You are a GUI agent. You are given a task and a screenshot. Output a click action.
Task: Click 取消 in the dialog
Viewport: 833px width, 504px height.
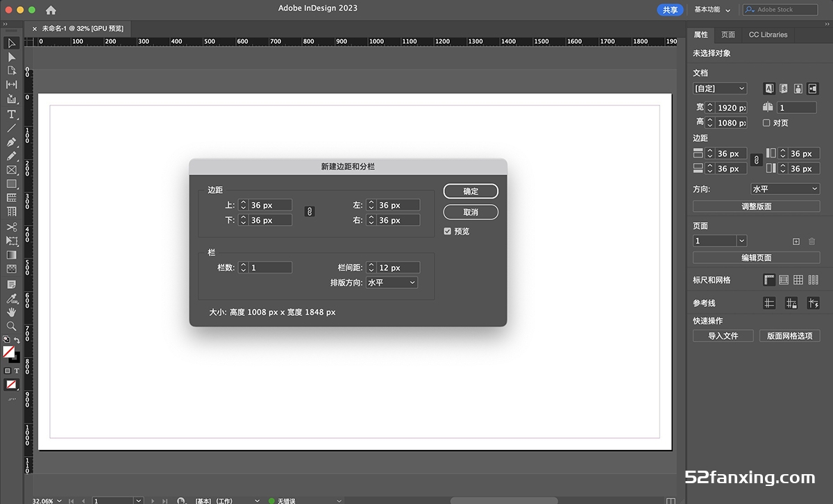click(x=471, y=212)
